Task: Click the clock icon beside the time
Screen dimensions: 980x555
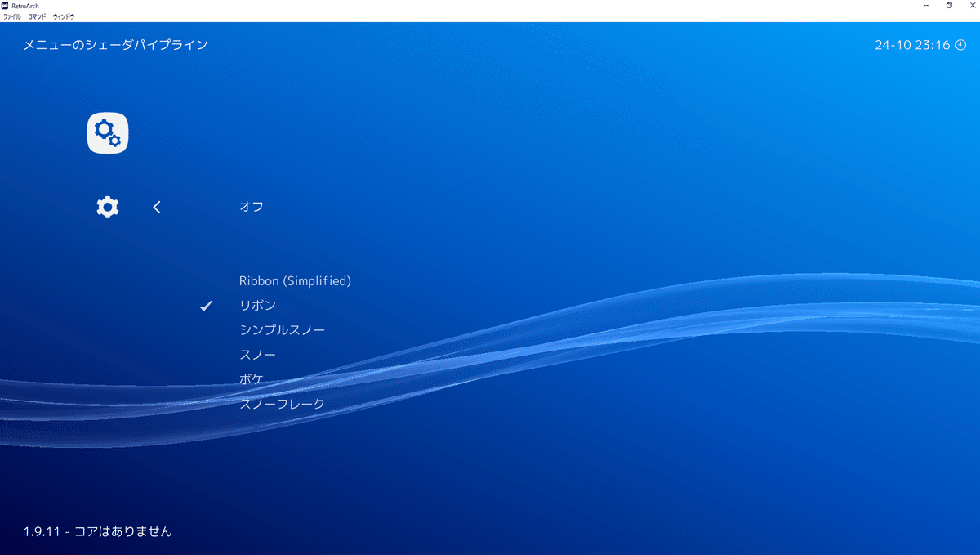Action: tap(960, 45)
